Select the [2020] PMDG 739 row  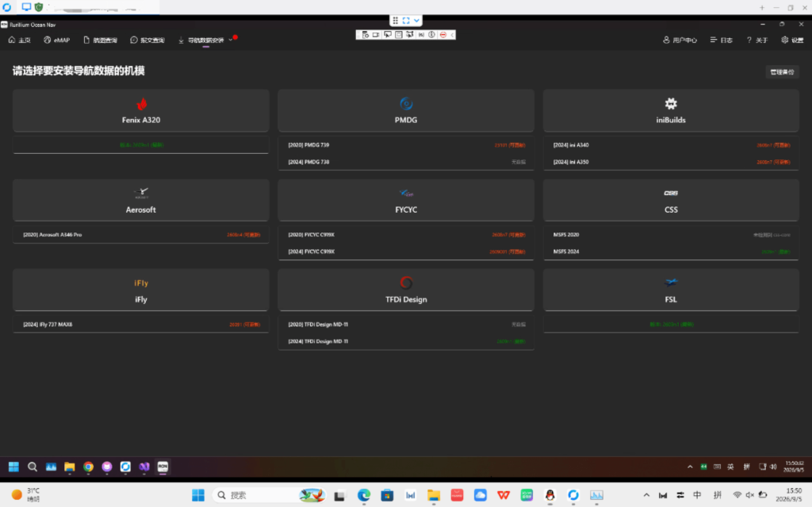406,145
